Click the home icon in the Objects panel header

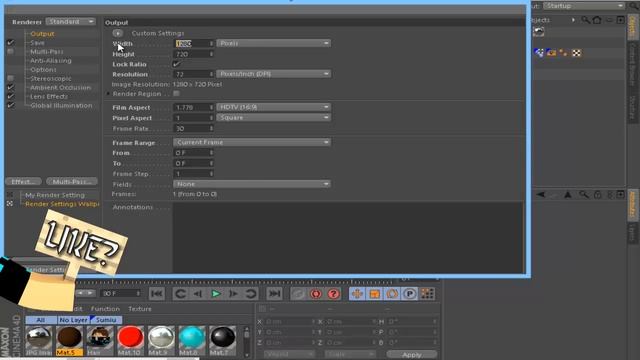(x=597, y=20)
